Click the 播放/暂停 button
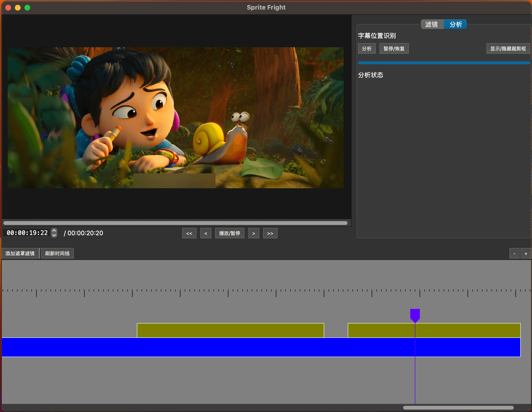 tap(230, 233)
